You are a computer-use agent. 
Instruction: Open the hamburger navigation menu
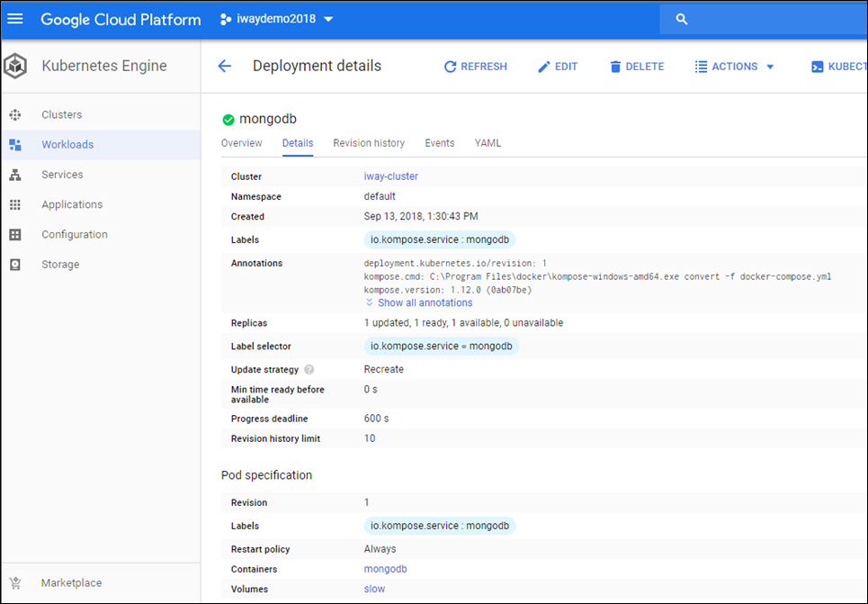tap(15, 19)
